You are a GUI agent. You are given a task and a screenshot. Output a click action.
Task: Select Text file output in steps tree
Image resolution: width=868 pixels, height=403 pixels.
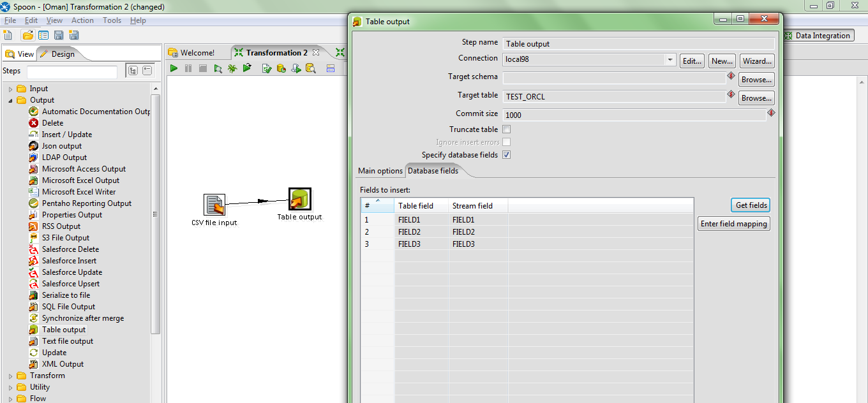[x=68, y=341]
